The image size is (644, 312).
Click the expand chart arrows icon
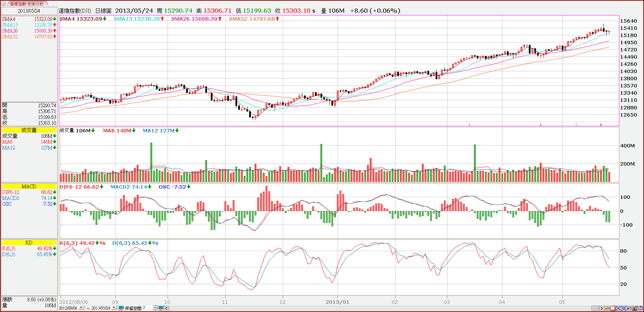624,308
